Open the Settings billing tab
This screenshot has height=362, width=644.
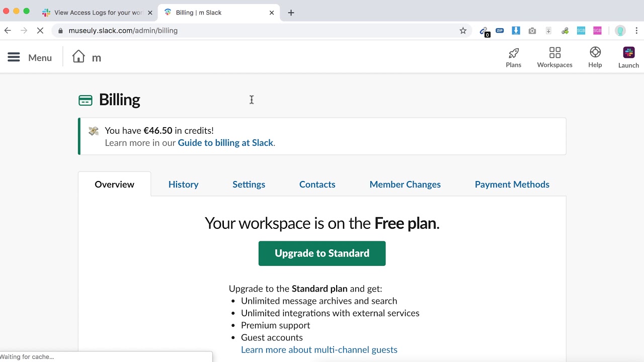(x=249, y=185)
